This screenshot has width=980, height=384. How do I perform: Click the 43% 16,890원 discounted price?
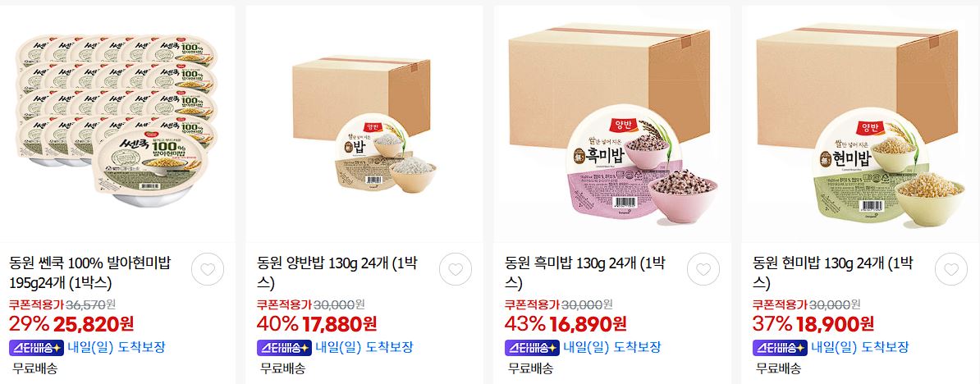pos(566,324)
